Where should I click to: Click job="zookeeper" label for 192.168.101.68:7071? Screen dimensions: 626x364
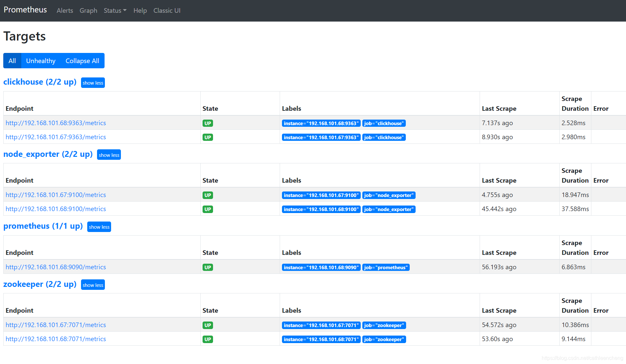pyautogui.click(x=384, y=339)
